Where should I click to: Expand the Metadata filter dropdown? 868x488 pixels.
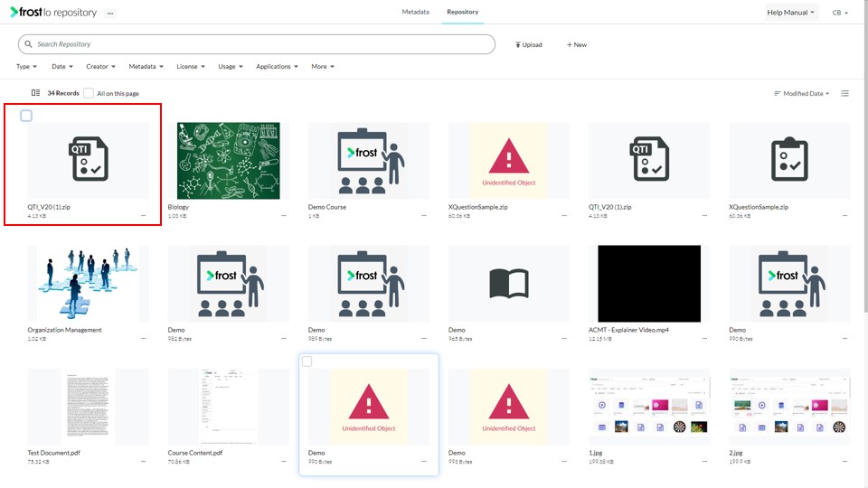[146, 66]
